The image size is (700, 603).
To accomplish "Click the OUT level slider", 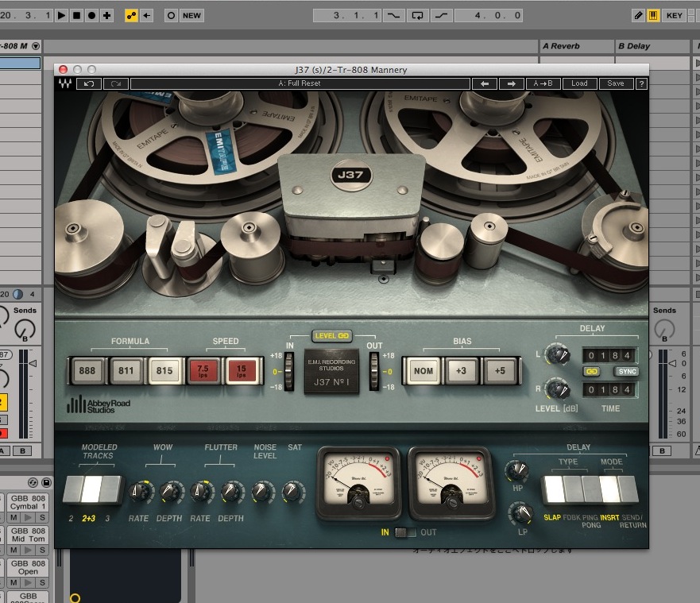I will pyautogui.click(x=373, y=371).
